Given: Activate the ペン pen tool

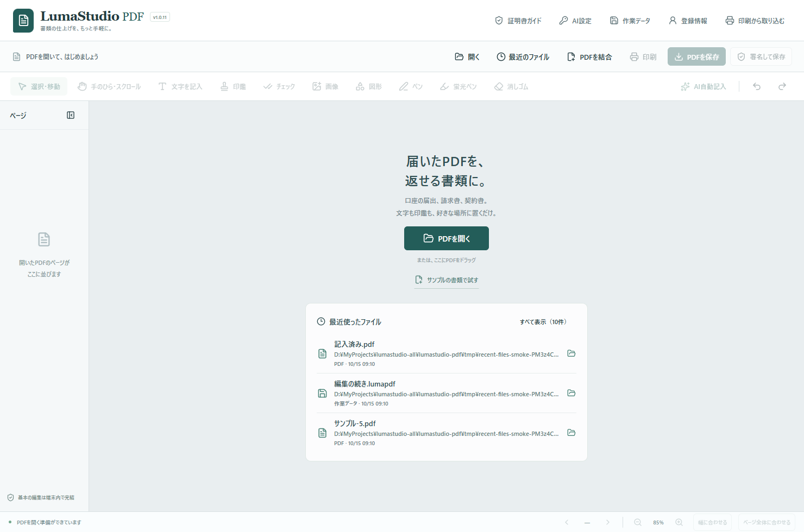Looking at the screenshot, I should pos(411,86).
